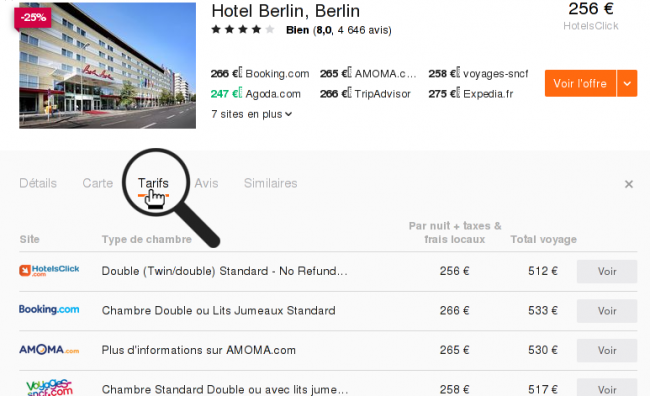
Task: Switch to the Détails tab
Action: click(x=38, y=183)
